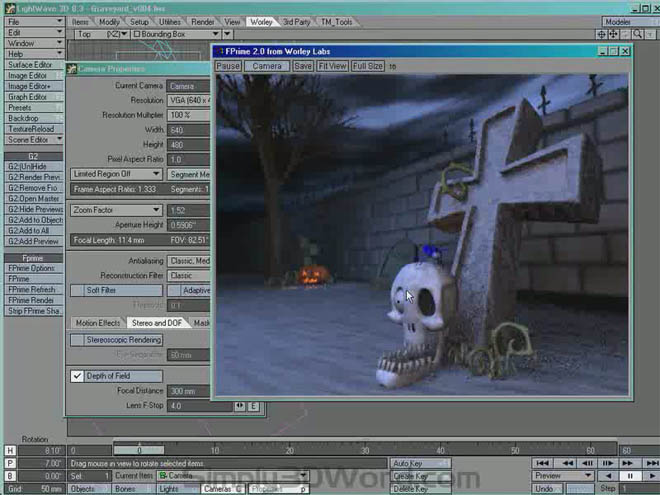Open the Help dropdown menu
Image resolution: width=660 pixels, height=495 pixels.
34,54
